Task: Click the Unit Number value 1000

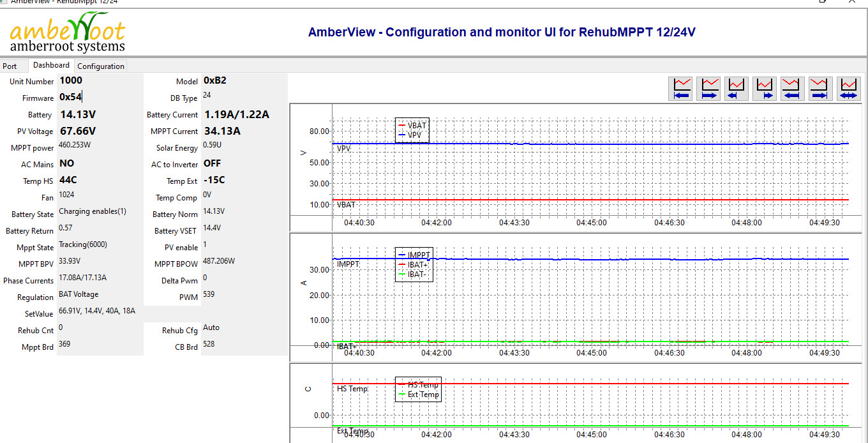Action: pos(71,80)
